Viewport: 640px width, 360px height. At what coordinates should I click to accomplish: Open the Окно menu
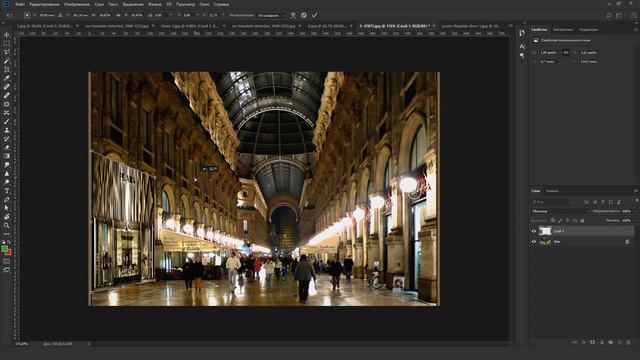pyautogui.click(x=204, y=4)
